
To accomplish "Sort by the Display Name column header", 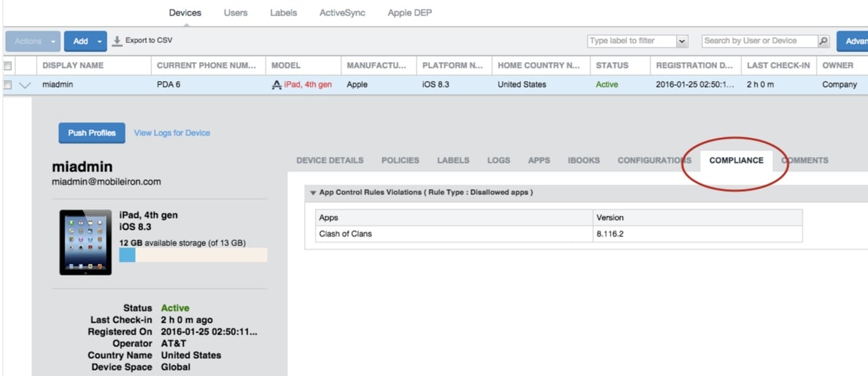I will point(73,66).
